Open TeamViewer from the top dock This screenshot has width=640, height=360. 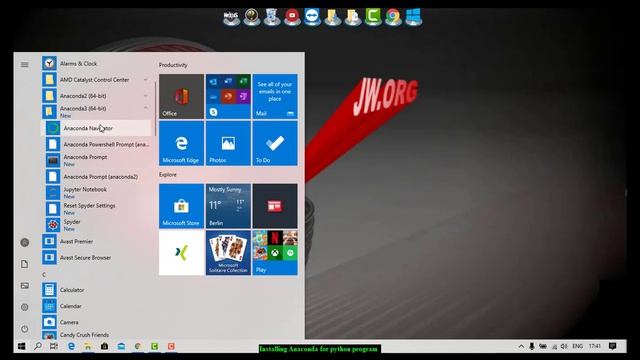pyautogui.click(x=312, y=17)
